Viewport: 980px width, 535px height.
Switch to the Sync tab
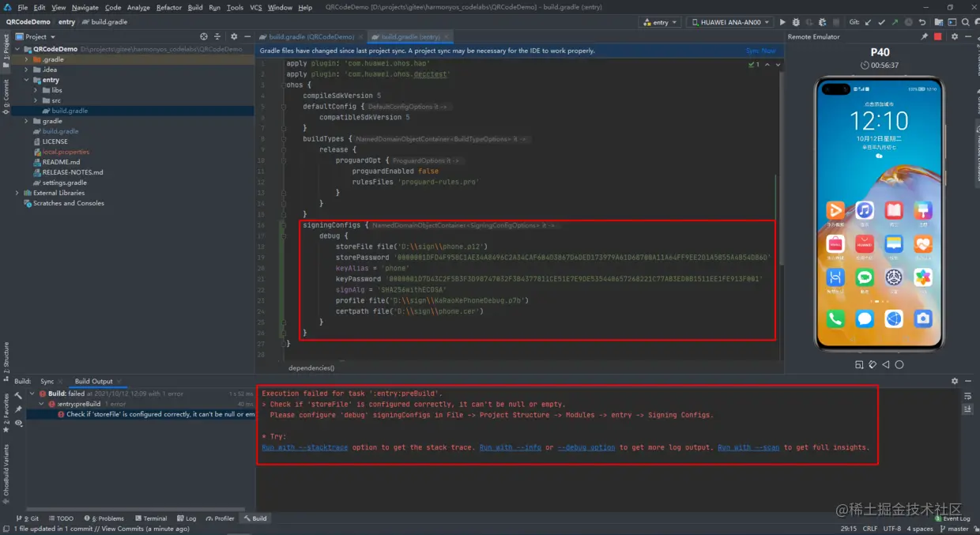47,381
